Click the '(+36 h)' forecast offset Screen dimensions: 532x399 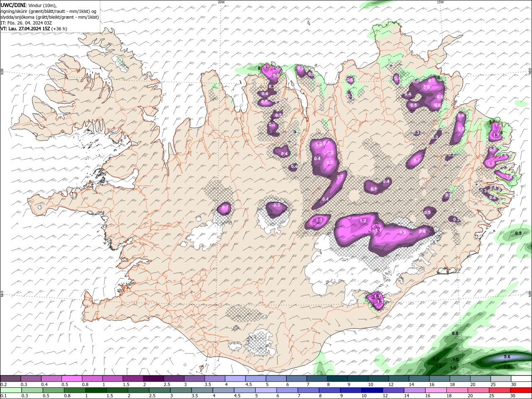(60, 29)
